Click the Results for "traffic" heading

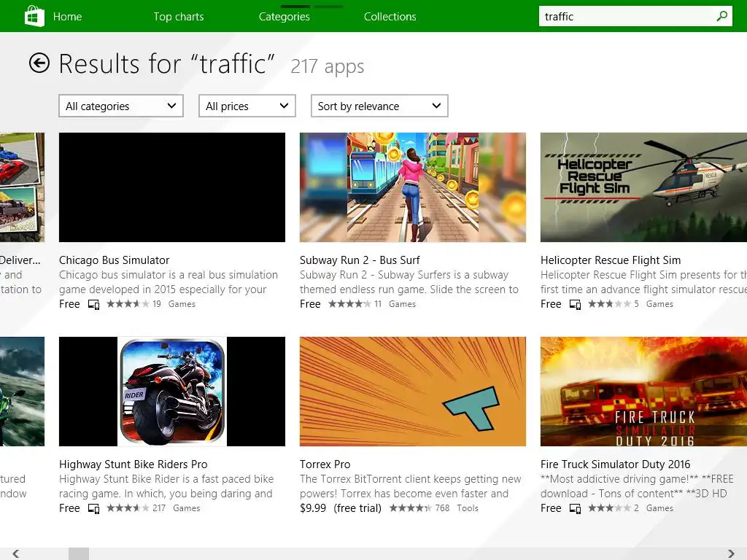(166, 64)
